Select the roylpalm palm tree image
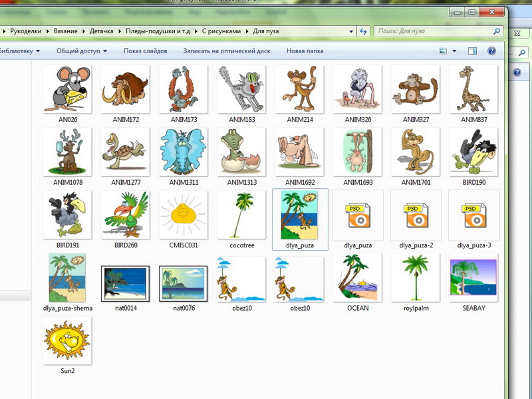The width and height of the screenshot is (532, 399). pos(416,277)
